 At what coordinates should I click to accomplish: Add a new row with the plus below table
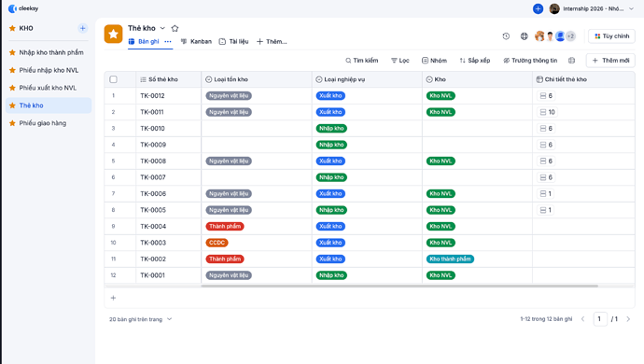click(113, 298)
